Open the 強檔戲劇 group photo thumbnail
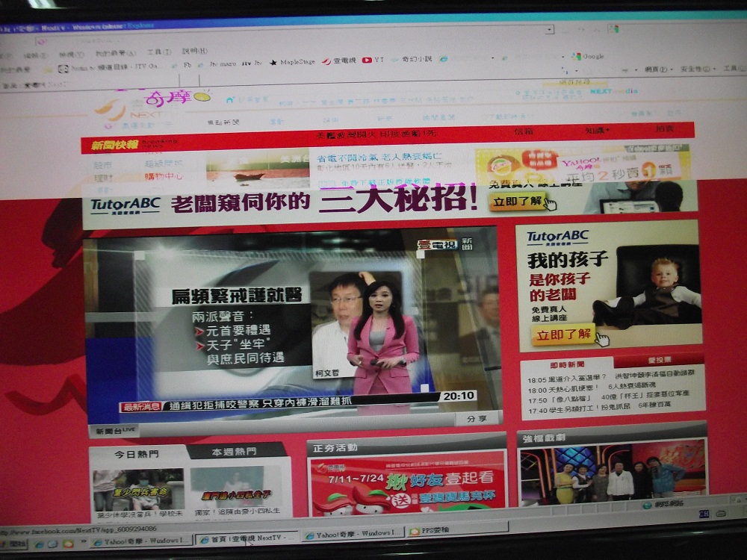Image resolution: width=747 pixels, height=560 pixels. point(613,473)
